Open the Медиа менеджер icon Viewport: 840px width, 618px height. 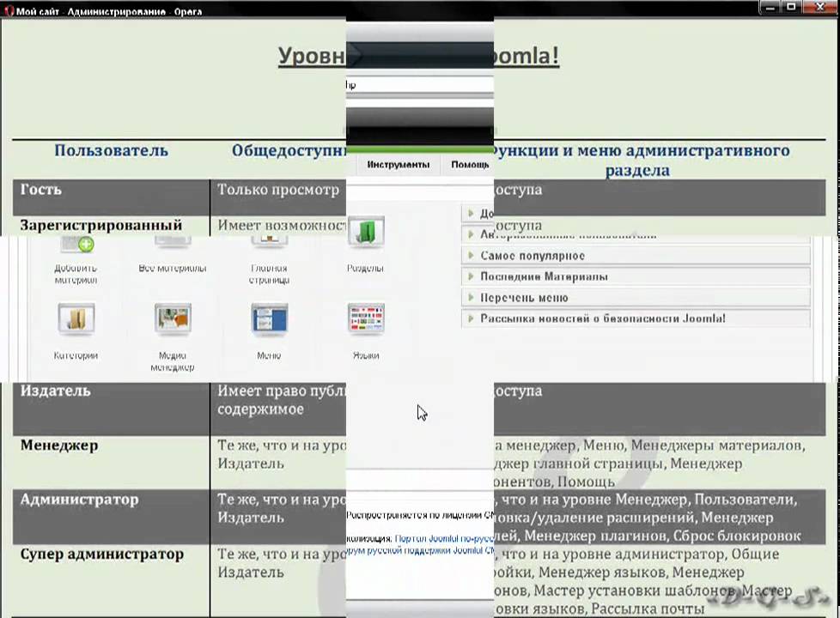(x=173, y=318)
